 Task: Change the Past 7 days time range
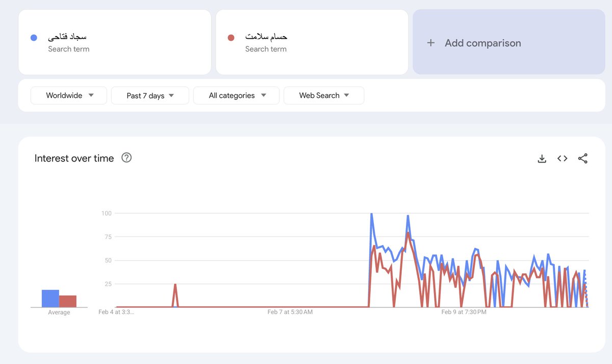150,95
